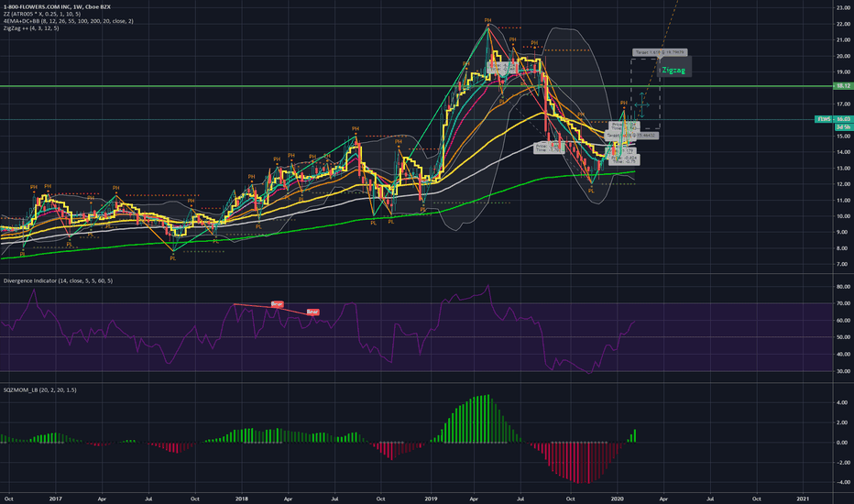Select the Target label at 15.46432

pos(631,135)
